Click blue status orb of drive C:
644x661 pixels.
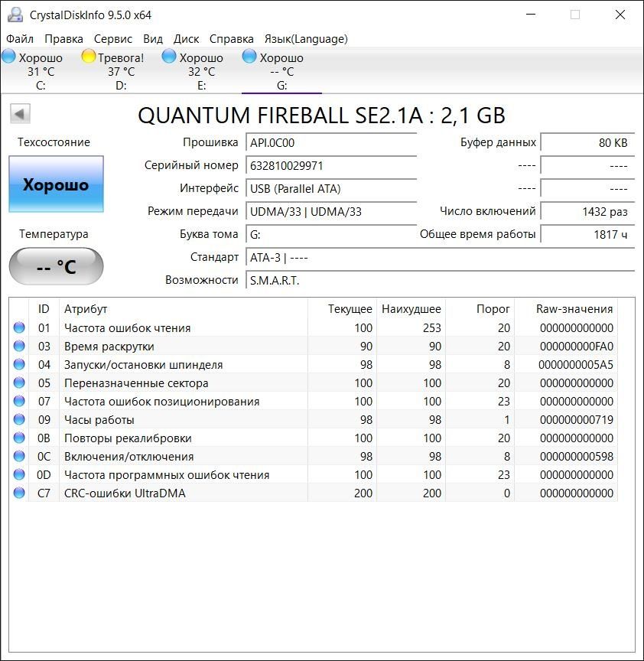(x=8, y=56)
